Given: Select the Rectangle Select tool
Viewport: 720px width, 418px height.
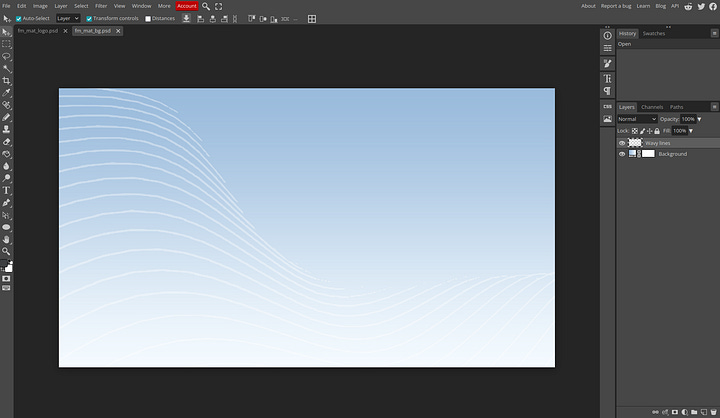Looking at the screenshot, I should coord(6,44).
